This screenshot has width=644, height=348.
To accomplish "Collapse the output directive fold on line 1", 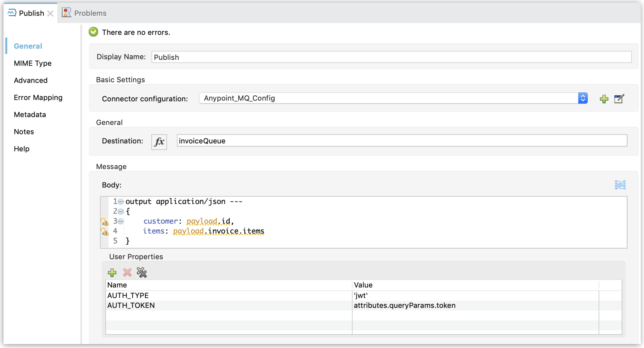I will pyautogui.click(x=121, y=201).
